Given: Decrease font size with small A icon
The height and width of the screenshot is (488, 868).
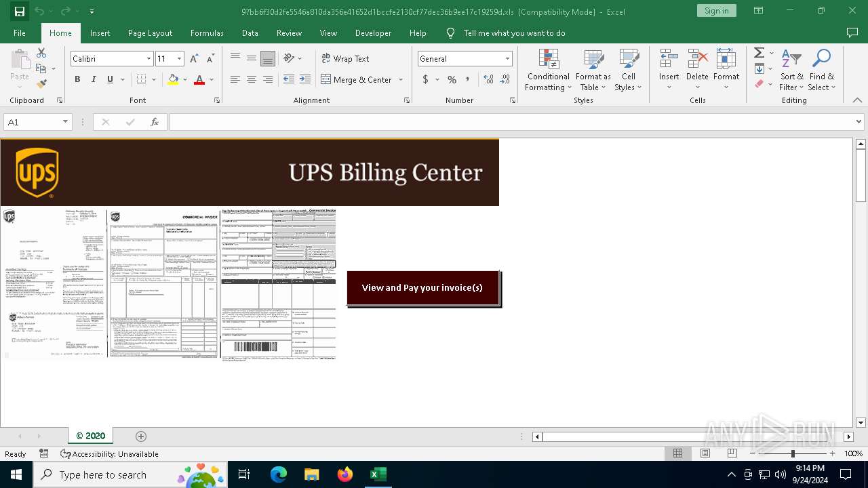Looking at the screenshot, I should click(x=210, y=59).
